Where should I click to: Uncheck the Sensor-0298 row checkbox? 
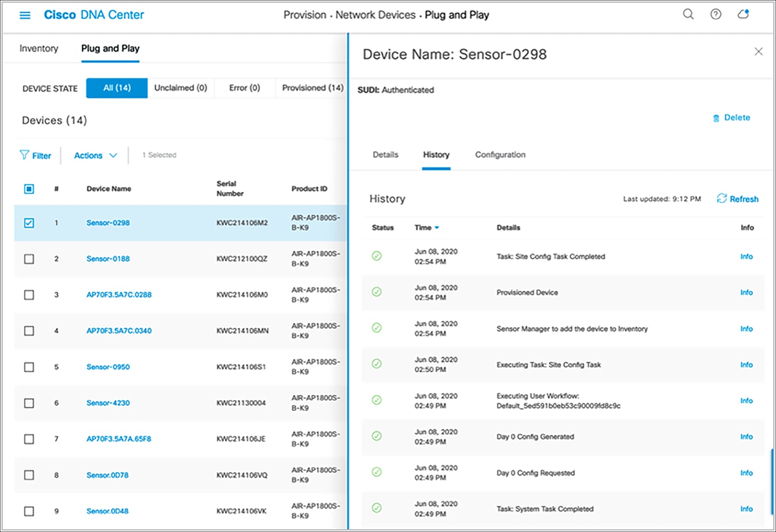[x=29, y=223]
